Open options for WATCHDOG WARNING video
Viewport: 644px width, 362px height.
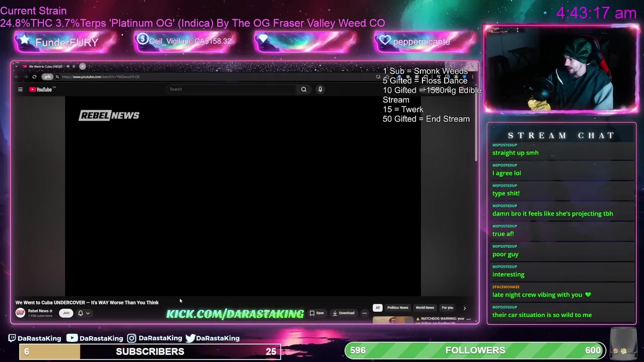click(468, 319)
